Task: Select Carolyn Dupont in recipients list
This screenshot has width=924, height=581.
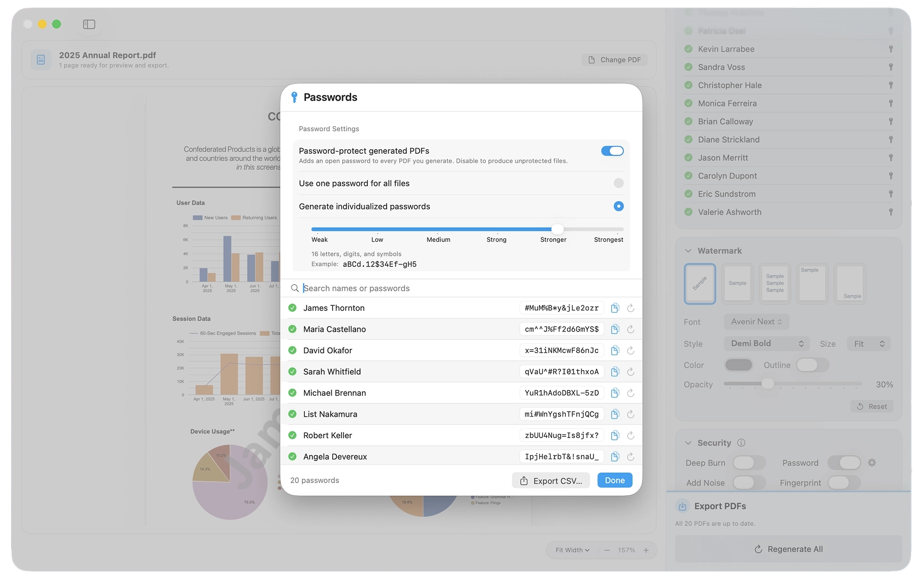Action: [x=788, y=176]
